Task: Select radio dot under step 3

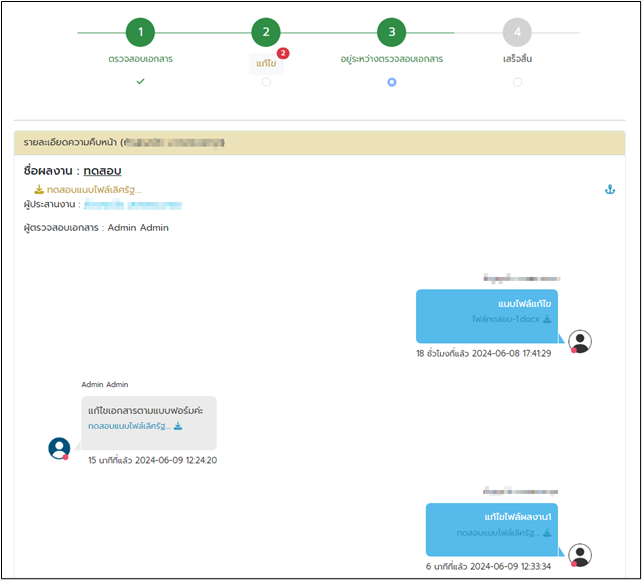Action: 392,82
